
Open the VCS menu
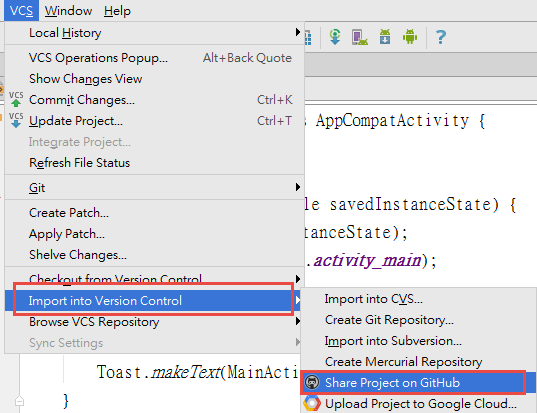click(x=21, y=11)
